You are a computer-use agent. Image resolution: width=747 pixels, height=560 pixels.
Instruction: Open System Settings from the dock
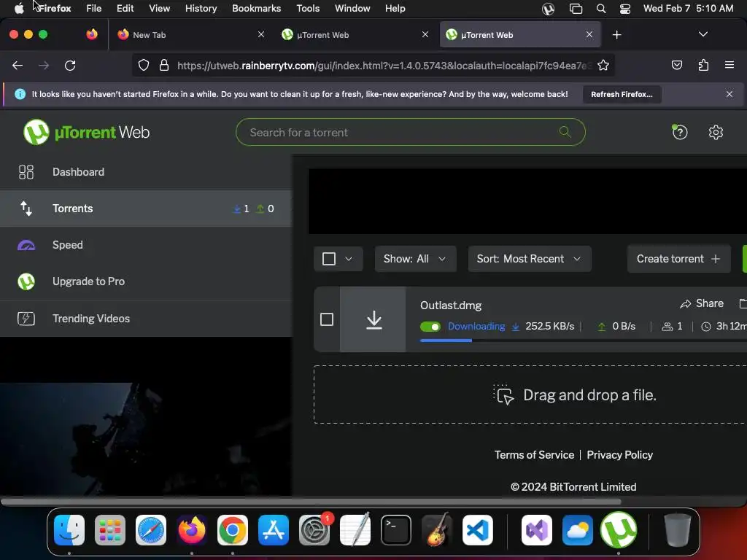(314, 530)
